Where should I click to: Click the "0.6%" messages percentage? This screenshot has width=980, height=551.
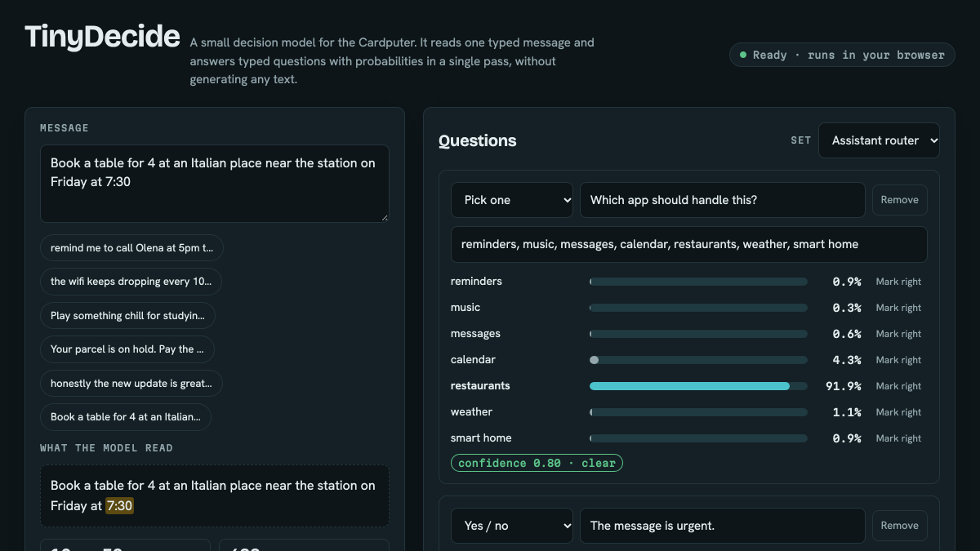tap(847, 334)
